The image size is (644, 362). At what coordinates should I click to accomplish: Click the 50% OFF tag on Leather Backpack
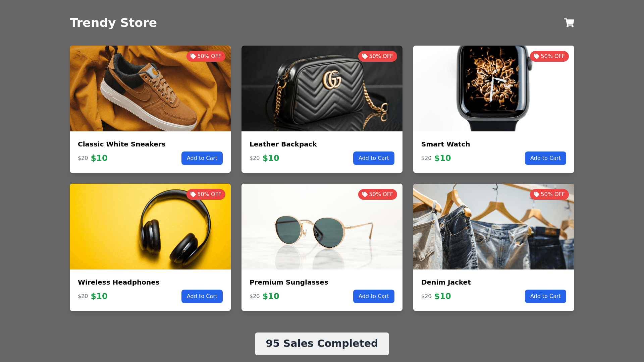(378, 56)
